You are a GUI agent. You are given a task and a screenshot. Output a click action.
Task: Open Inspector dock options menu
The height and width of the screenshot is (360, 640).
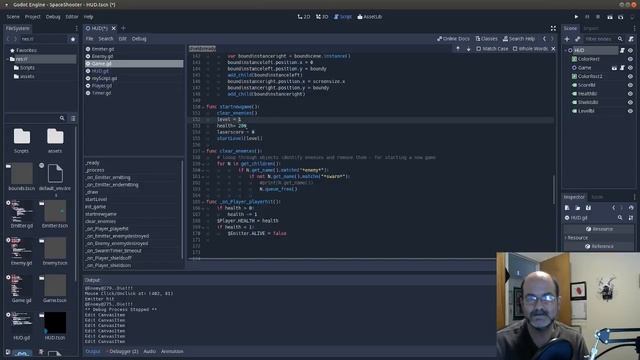pyautogui.click(x=634, y=197)
